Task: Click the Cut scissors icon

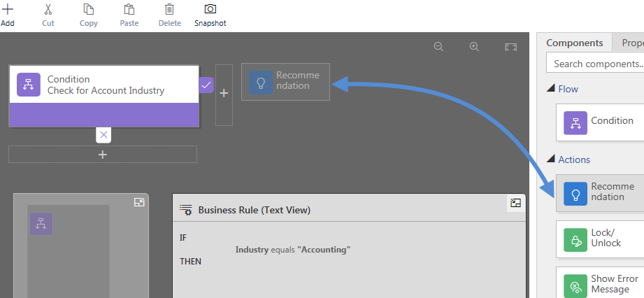Action: click(48, 10)
